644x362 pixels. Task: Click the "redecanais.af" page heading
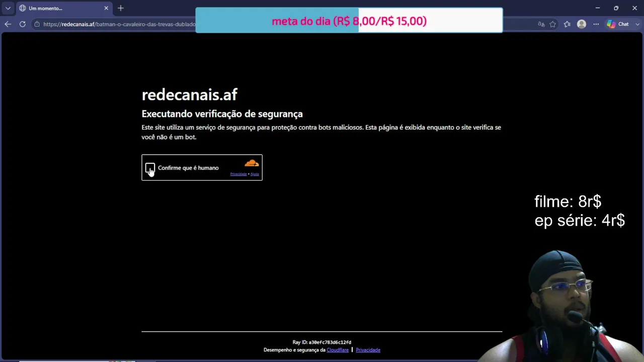click(189, 95)
